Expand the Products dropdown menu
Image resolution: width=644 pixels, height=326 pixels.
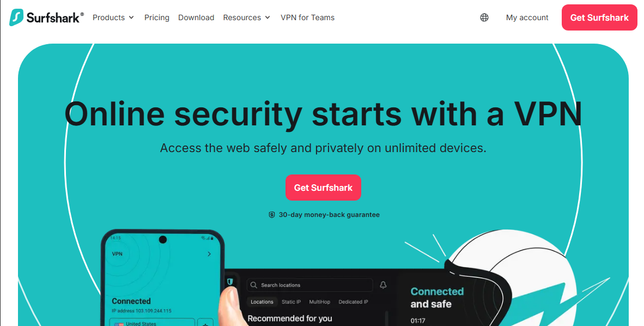(113, 17)
